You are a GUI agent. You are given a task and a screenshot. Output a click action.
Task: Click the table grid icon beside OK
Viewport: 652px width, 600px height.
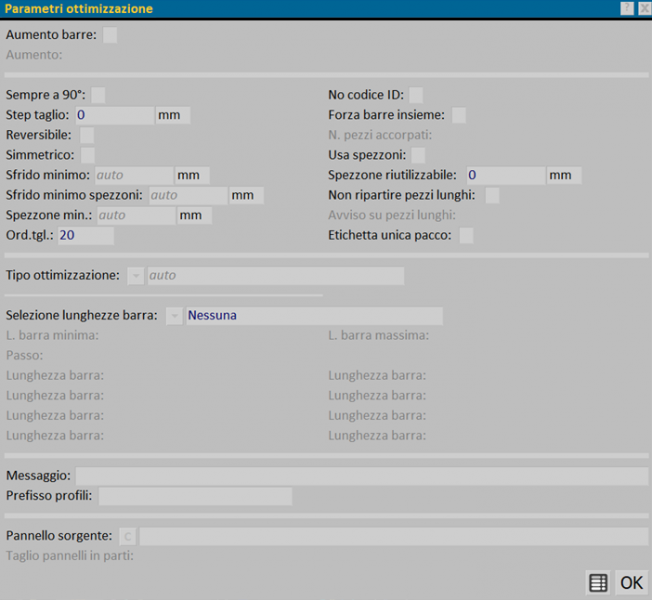coord(598,582)
